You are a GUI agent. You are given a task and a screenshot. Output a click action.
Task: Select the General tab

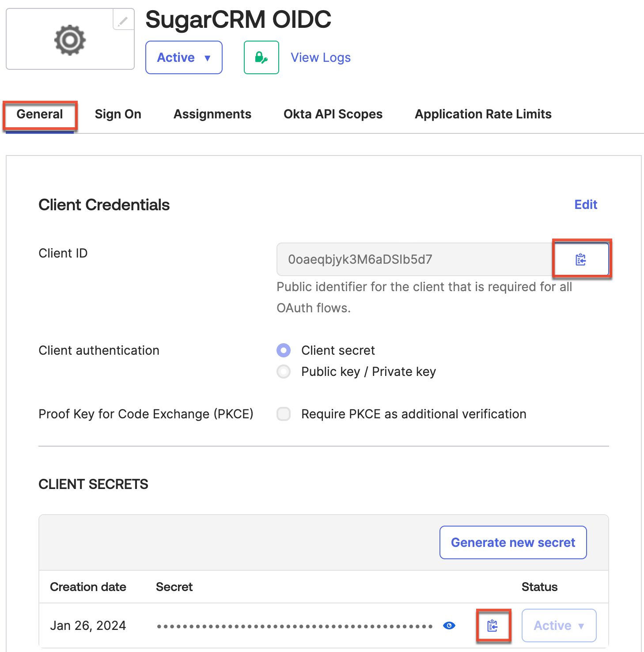coord(39,114)
